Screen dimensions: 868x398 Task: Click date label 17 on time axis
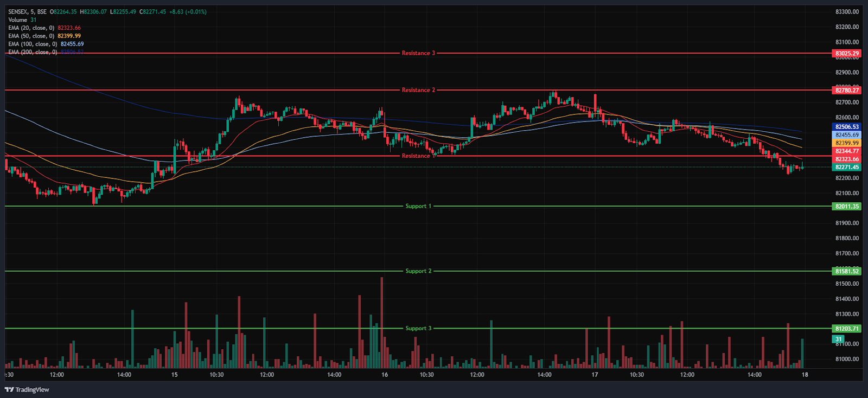[x=595, y=375]
